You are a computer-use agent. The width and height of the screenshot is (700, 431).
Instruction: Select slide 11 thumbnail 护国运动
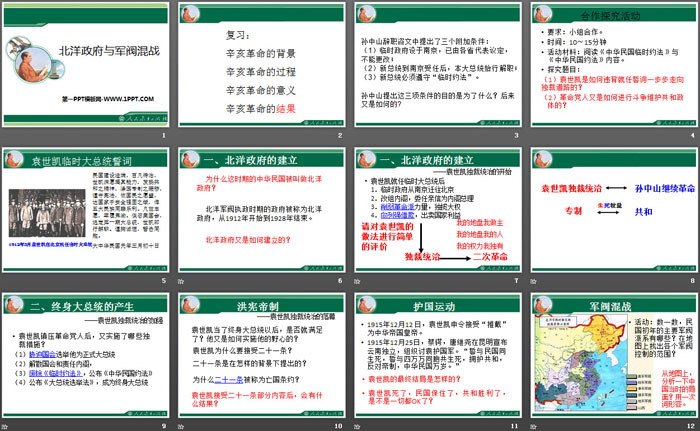pyautogui.click(x=438, y=356)
